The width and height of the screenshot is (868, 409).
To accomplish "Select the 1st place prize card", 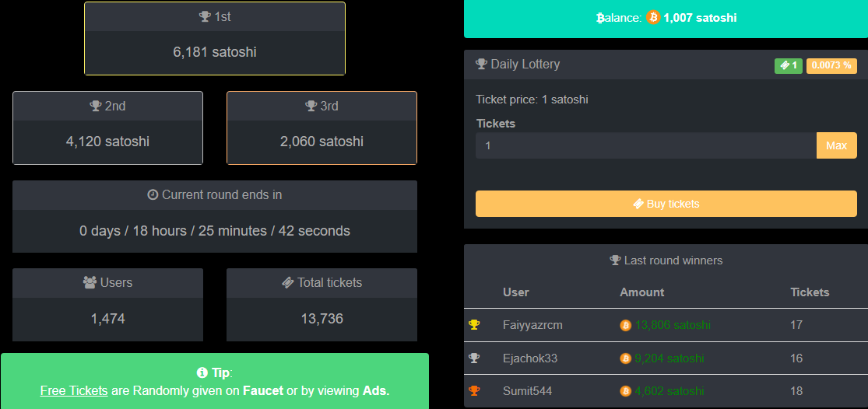I will (215, 38).
